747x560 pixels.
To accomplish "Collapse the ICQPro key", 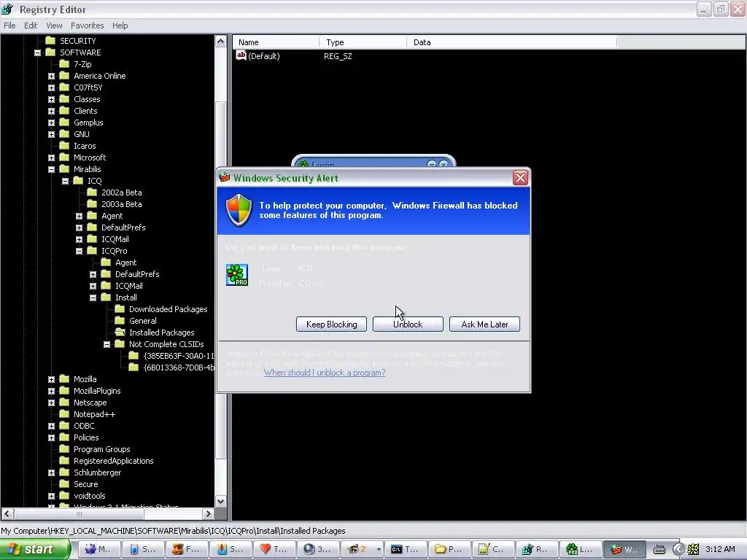I will tap(79, 251).
